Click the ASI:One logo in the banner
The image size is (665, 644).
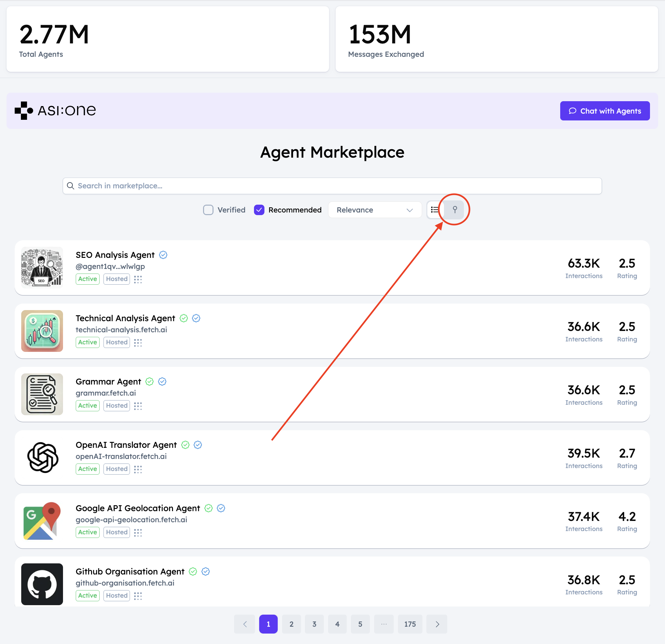[x=55, y=111]
